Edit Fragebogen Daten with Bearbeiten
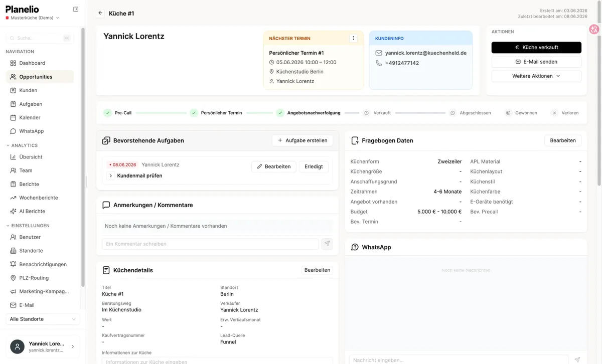This screenshot has width=602, height=364. (x=563, y=141)
